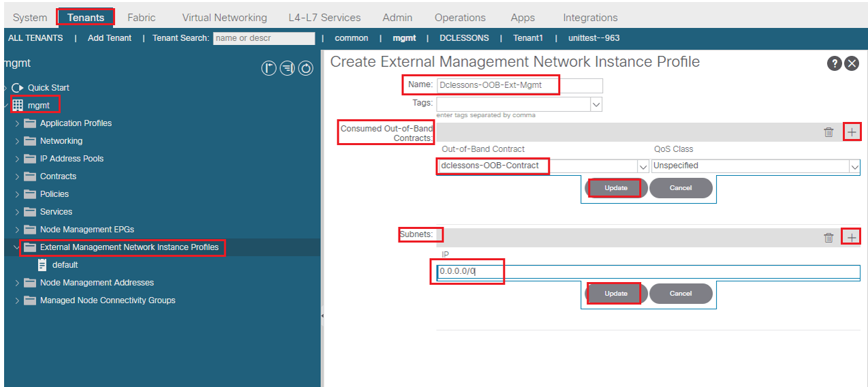868x387 pixels.
Task: Select the unittest--963 tenant
Action: (x=594, y=38)
